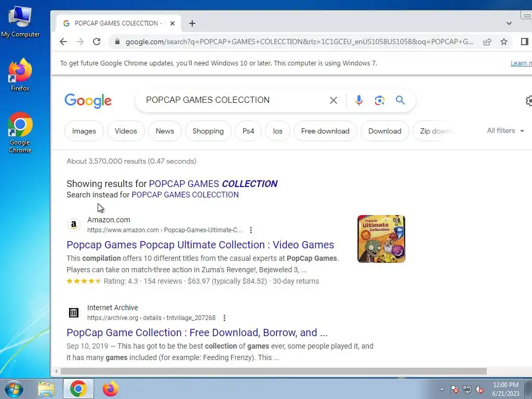This screenshot has width=532, height=399.
Task: Reload the page with the refresh icon
Action: (x=97, y=42)
